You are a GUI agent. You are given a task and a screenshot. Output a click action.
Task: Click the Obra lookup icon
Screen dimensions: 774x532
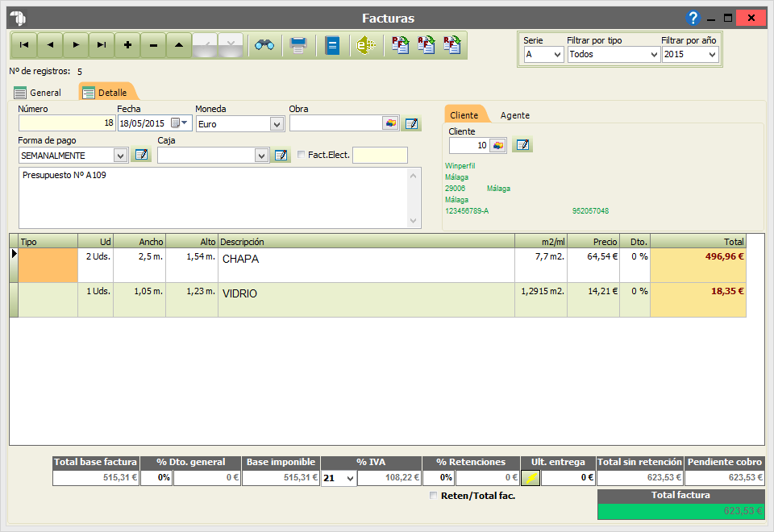coord(390,123)
